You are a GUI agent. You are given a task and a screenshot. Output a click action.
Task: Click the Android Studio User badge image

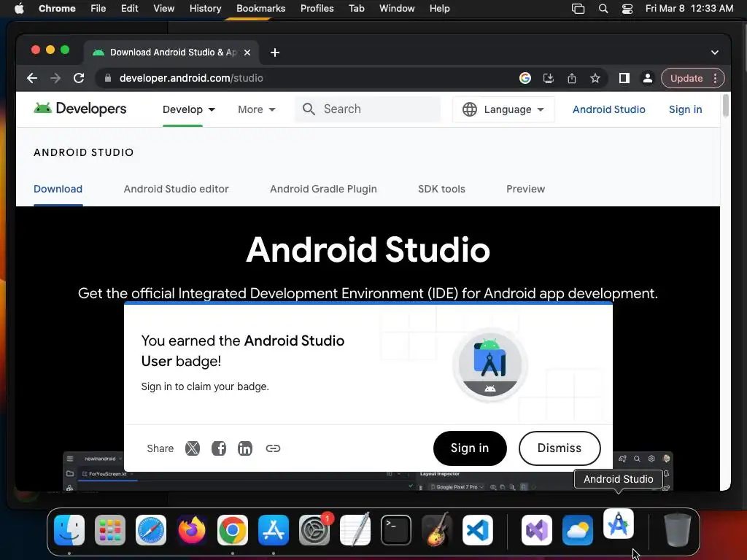point(489,365)
